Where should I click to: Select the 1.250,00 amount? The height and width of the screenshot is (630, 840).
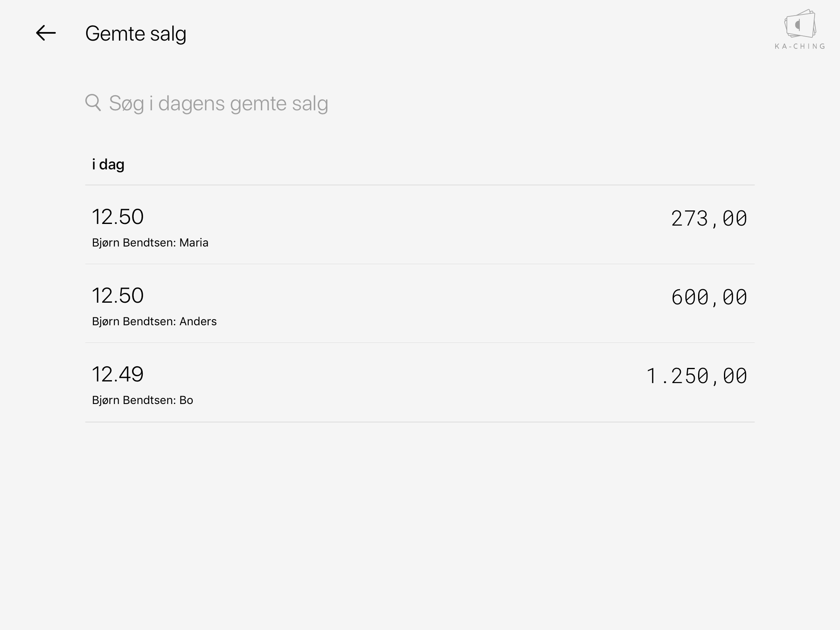696,376
